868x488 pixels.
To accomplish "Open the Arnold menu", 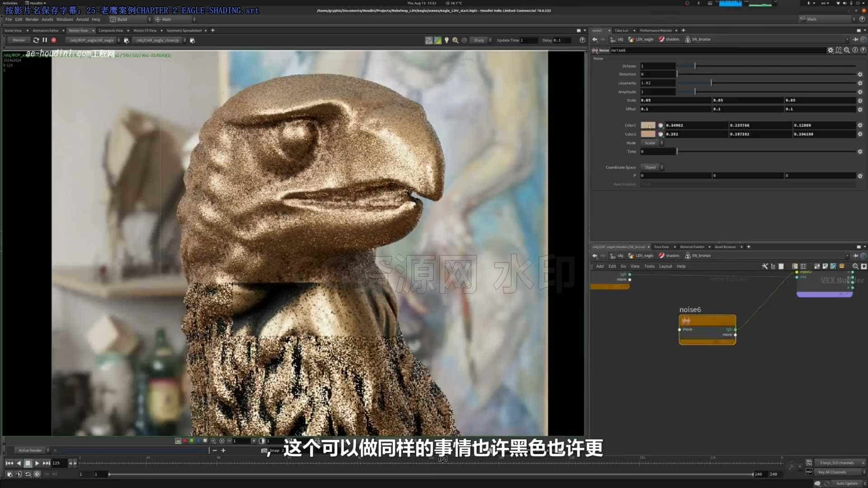I will (x=82, y=19).
